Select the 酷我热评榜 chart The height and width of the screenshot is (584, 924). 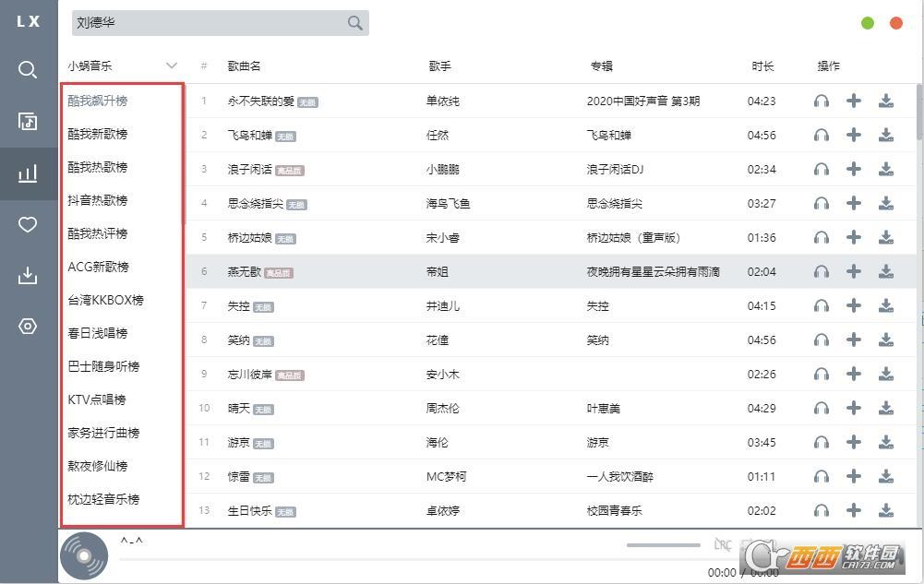(98, 233)
